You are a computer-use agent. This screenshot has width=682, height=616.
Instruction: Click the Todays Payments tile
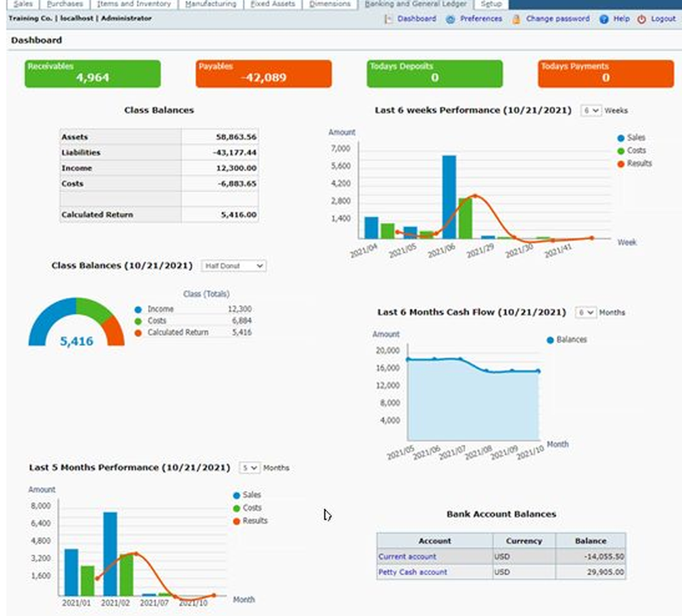pos(606,74)
